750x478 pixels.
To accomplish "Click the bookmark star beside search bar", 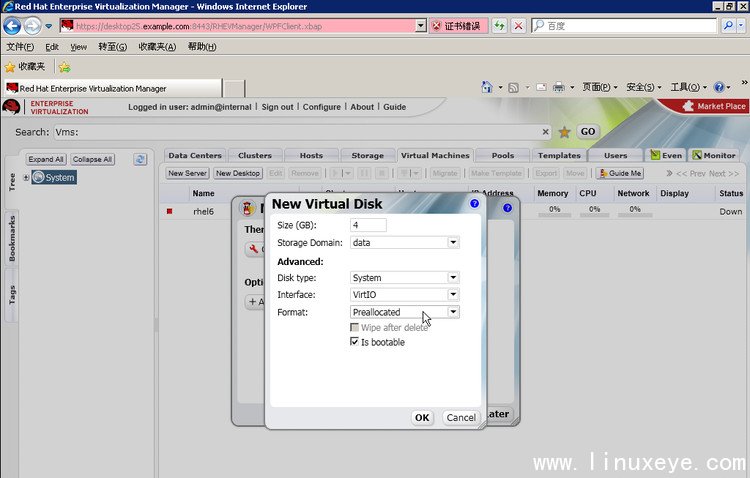I will [564, 132].
